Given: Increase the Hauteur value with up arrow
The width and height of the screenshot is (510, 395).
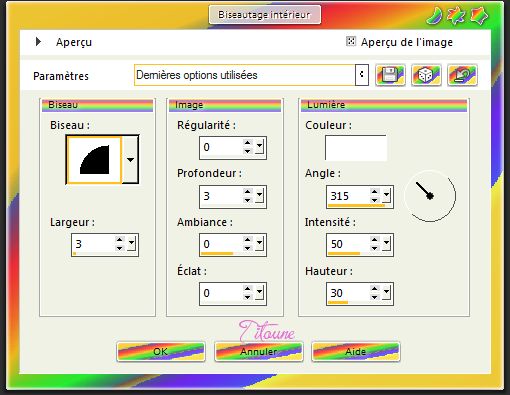Looking at the screenshot, I should pyautogui.click(x=374, y=289).
